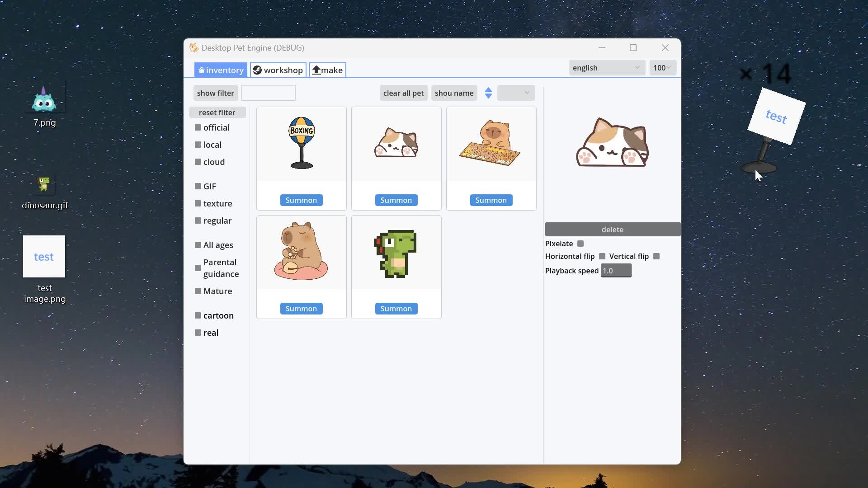This screenshot has height=488, width=868.
Task: Click the Playback speed input field
Action: 616,271
